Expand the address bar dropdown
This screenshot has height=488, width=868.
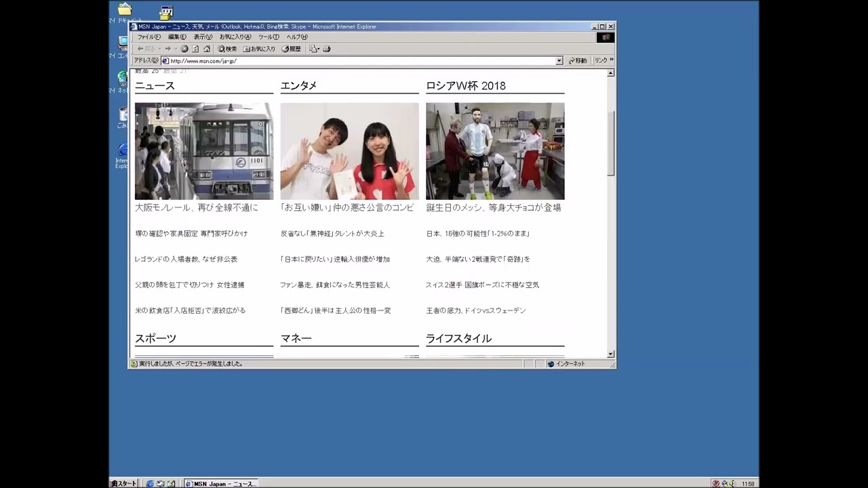pyautogui.click(x=559, y=61)
